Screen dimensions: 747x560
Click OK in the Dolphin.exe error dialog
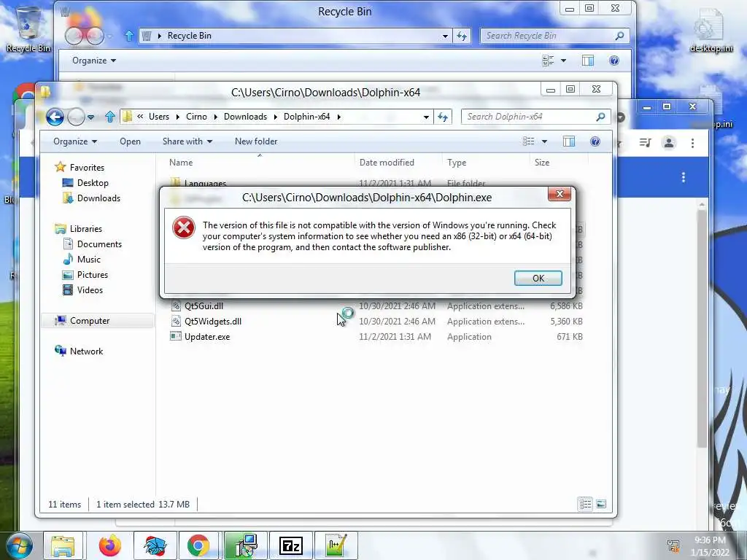(x=538, y=278)
